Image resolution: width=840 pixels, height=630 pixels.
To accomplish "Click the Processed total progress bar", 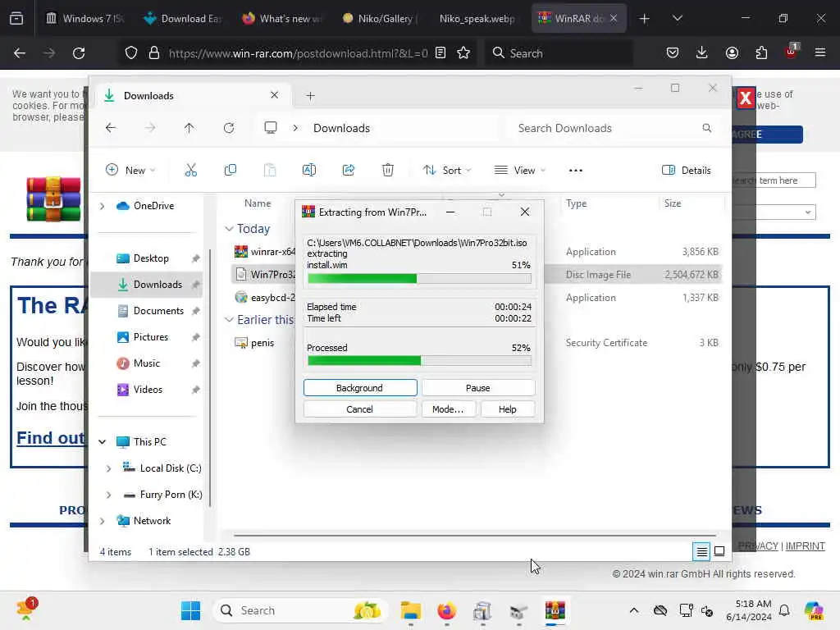I will click(x=419, y=361).
